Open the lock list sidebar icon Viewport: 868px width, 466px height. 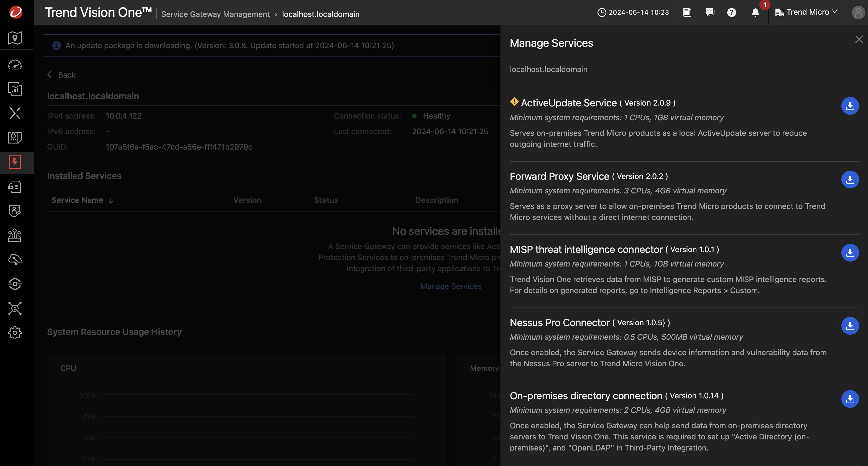pyautogui.click(x=15, y=187)
